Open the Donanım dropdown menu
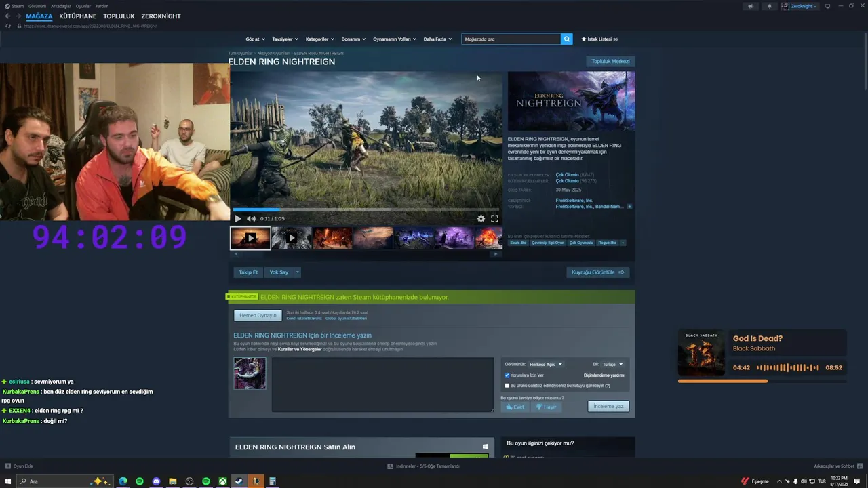 click(x=353, y=39)
